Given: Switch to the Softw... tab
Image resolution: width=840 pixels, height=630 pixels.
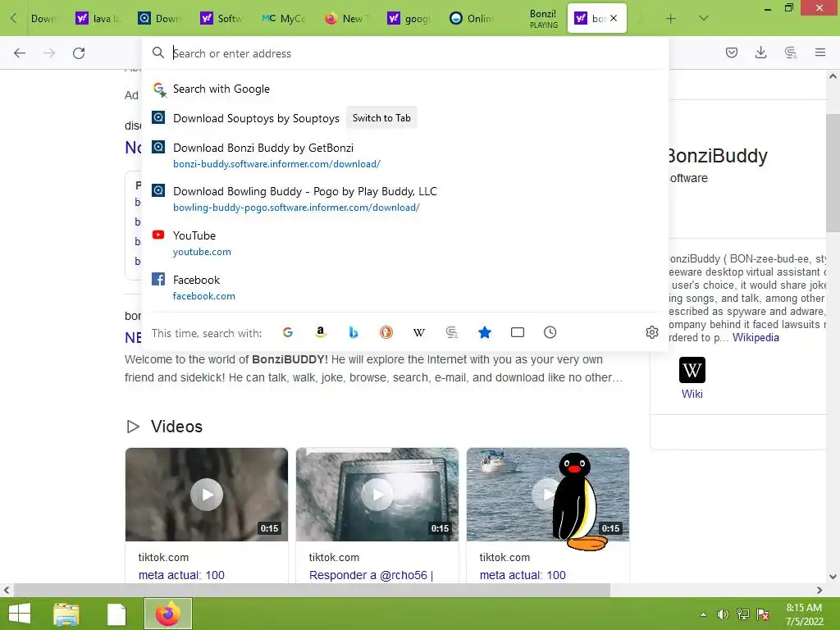Looking at the screenshot, I should pos(221,19).
